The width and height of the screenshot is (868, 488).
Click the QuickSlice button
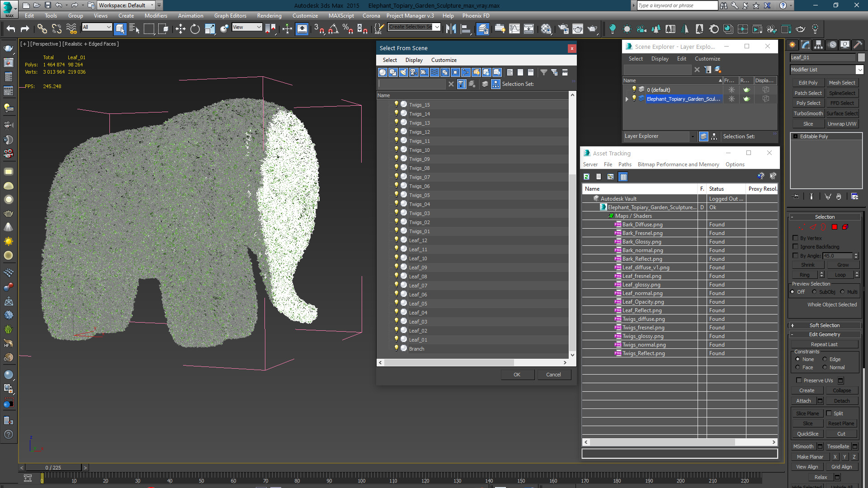[x=808, y=434]
